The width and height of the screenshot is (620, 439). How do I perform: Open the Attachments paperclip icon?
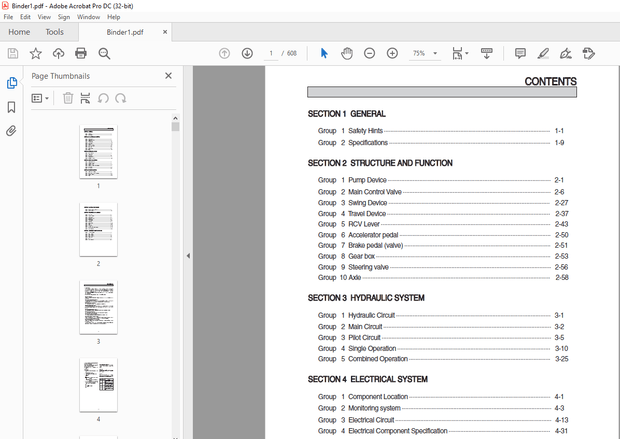tap(11, 131)
